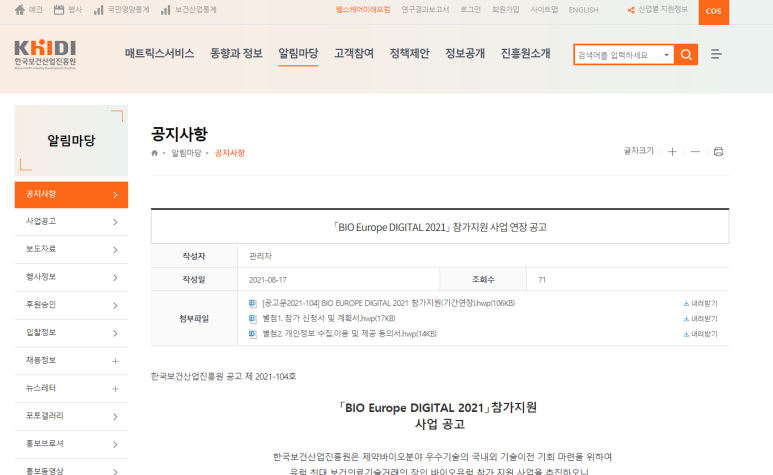Select 입찰정보 in the sidebar
Image resolution: width=773 pixels, height=475 pixels.
71,333
